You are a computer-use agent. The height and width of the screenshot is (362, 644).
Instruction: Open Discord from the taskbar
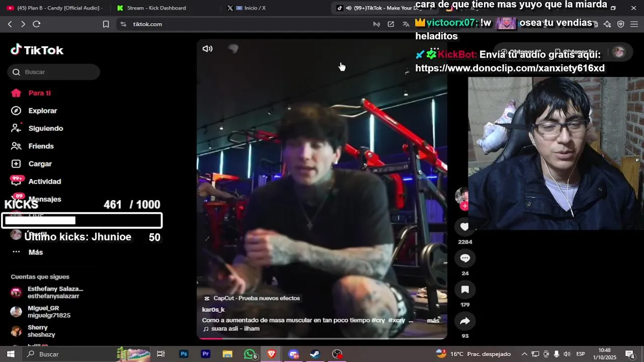click(x=294, y=354)
